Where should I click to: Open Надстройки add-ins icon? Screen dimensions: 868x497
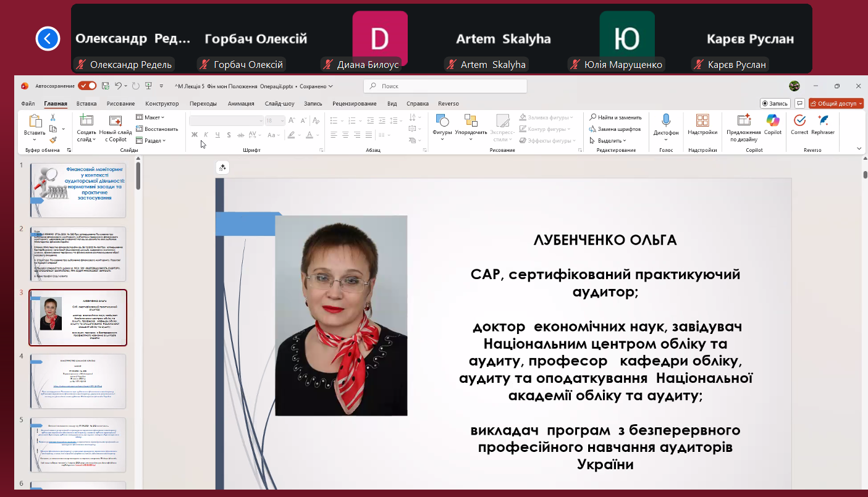pyautogui.click(x=702, y=122)
